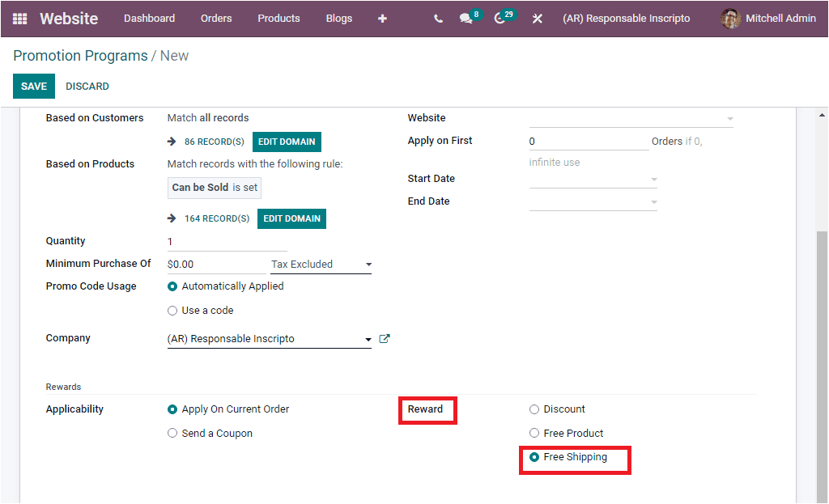
Task: Click the arrow icon before 86 RECORD(S)
Action: (x=172, y=141)
